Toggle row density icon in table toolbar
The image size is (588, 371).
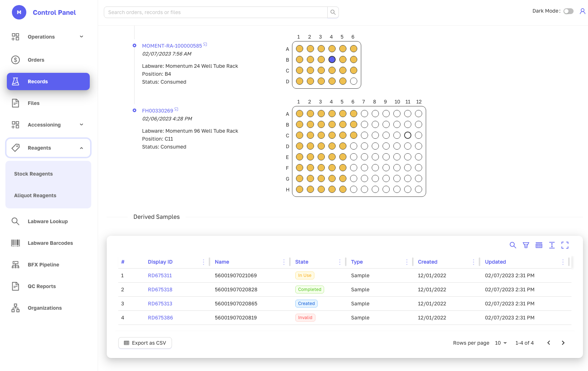coord(552,245)
